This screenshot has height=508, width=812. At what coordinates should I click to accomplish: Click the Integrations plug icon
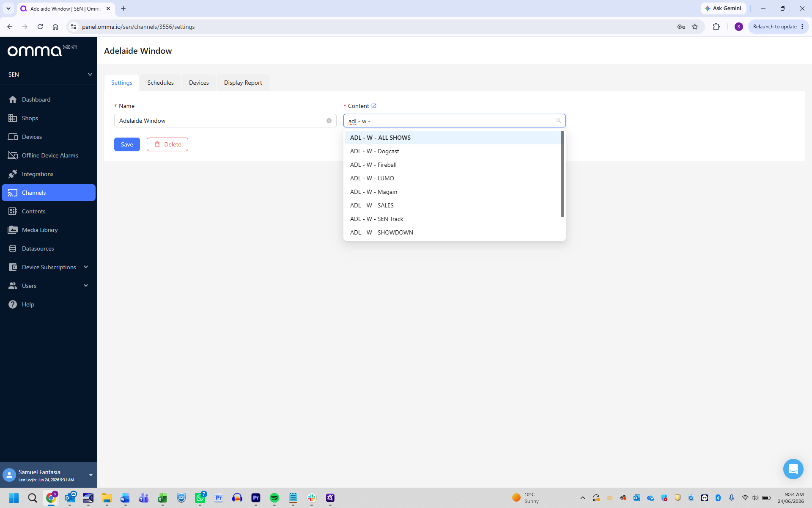click(x=13, y=174)
